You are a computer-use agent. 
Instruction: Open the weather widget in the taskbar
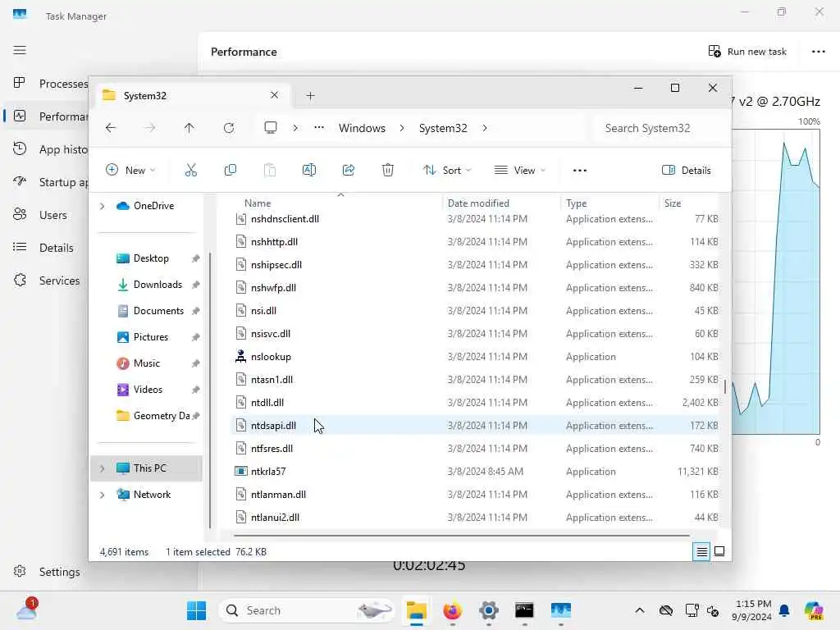click(x=27, y=610)
